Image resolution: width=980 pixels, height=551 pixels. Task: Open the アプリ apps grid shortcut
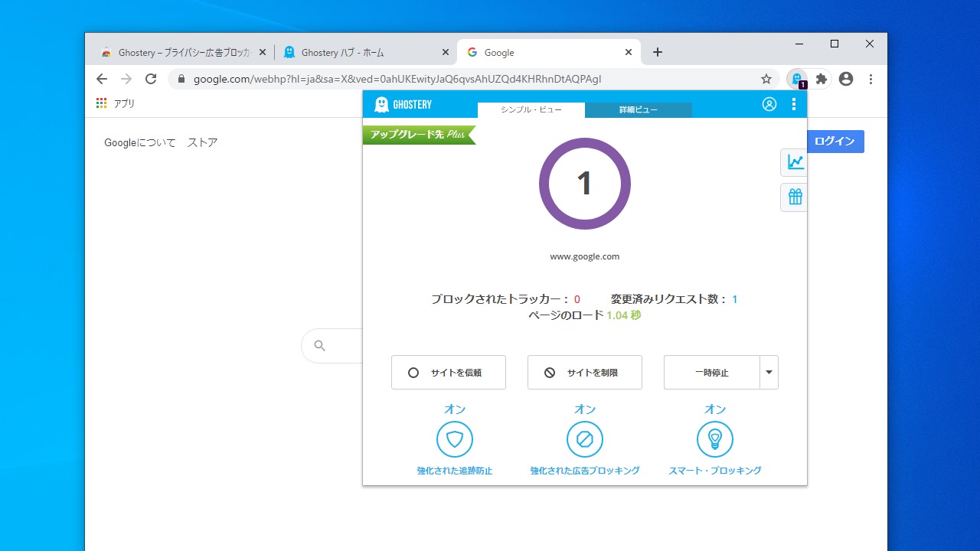(x=116, y=103)
